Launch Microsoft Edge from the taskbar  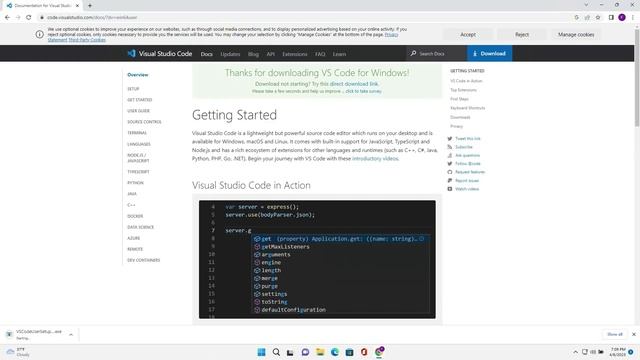[335, 352]
